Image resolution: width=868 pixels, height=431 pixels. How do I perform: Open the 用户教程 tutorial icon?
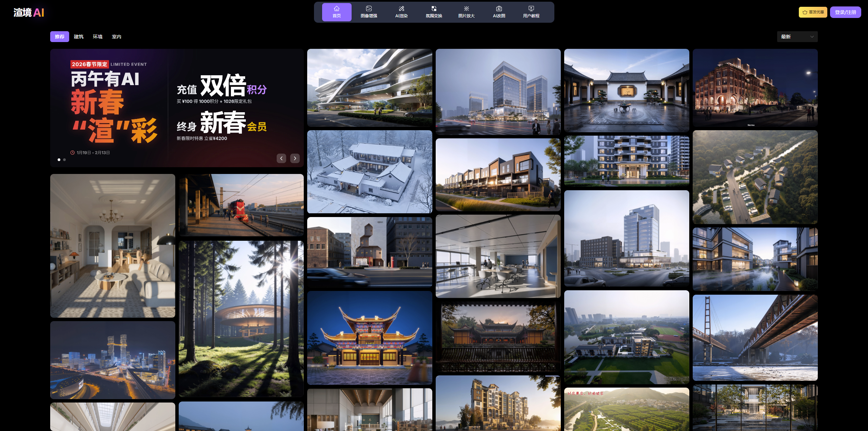pos(531,12)
